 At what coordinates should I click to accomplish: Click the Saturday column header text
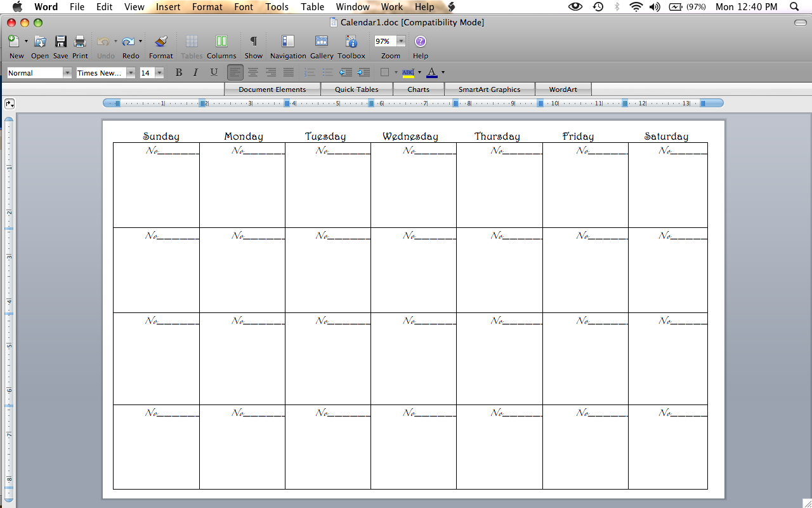[x=666, y=136]
